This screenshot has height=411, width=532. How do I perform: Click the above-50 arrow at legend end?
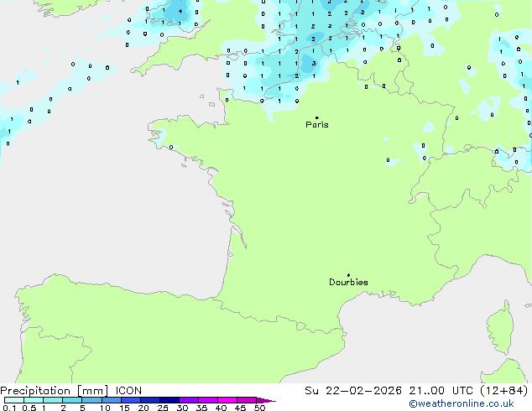(x=266, y=400)
